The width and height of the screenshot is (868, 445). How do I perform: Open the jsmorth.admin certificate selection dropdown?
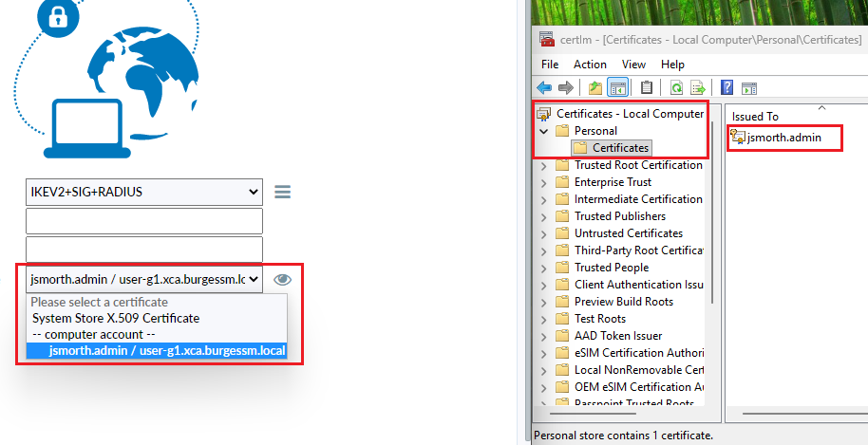pos(144,279)
